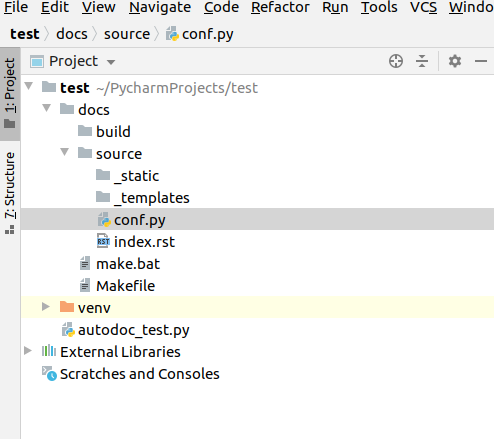Expand the External Libraries arrow
This screenshot has width=494, height=439.
coord(28,351)
